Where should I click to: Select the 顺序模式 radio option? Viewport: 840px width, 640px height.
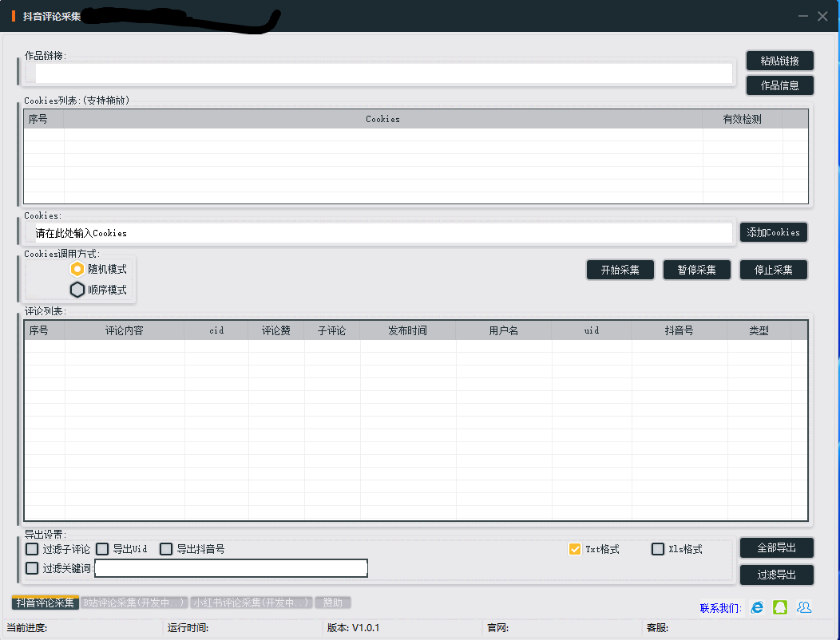[x=77, y=290]
